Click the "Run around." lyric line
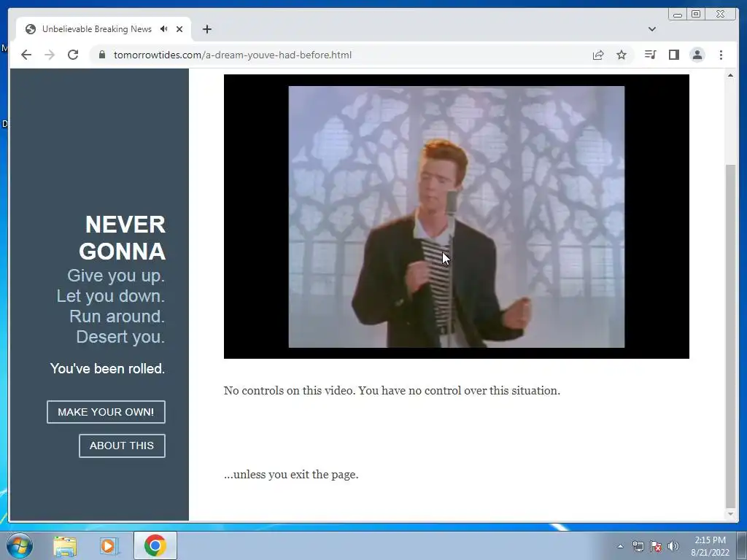This screenshot has width=747, height=560. pyautogui.click(x=117, y=316)
